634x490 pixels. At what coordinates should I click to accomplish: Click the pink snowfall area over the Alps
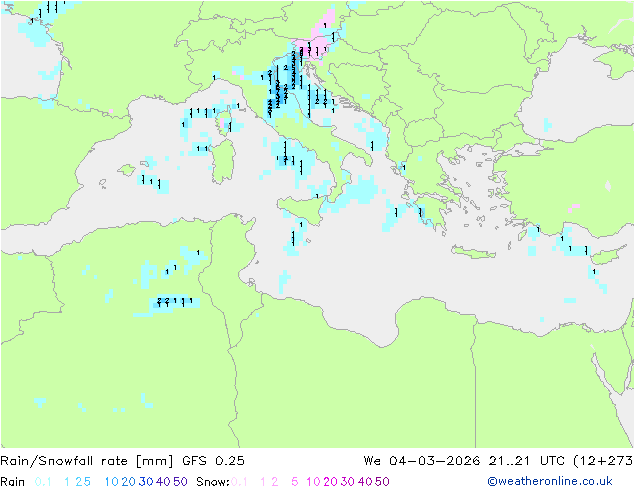pos(315,42)
